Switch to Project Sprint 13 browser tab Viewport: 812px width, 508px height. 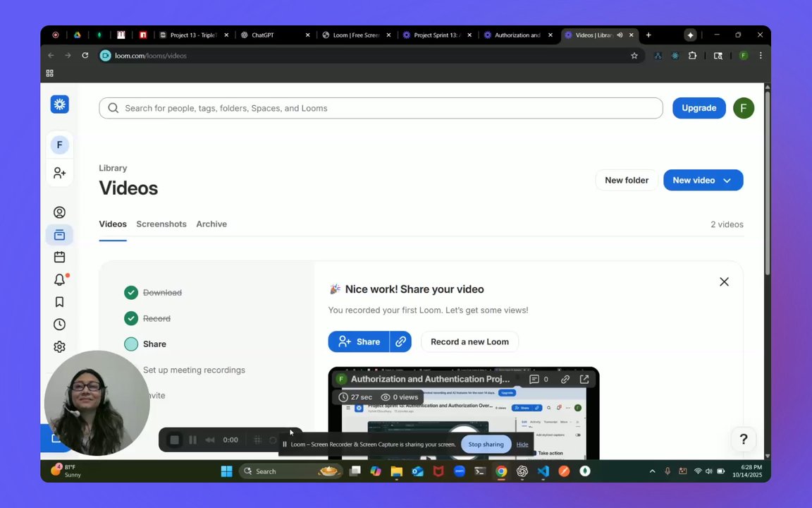437,35
